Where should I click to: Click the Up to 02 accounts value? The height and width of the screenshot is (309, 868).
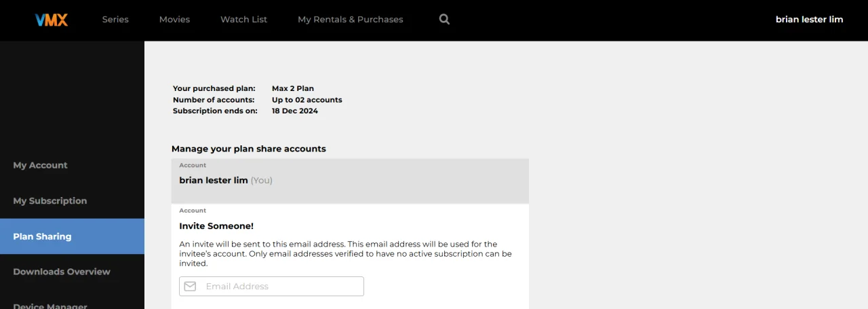tap(307, 100)
